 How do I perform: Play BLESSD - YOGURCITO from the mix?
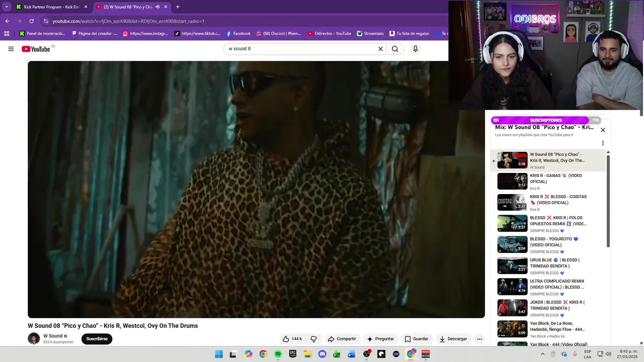548,245
